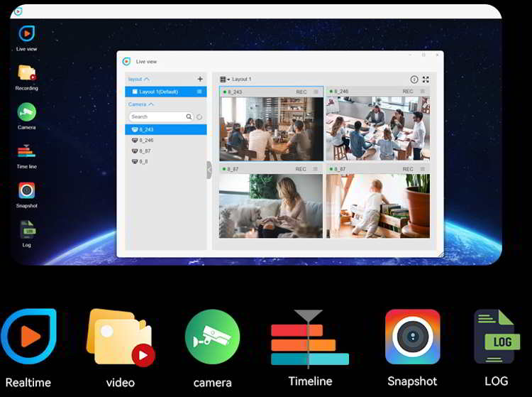Enter fullscreen with the expand arrows icon
Screen dimensions: 532x397
click(x=426, y=80)
